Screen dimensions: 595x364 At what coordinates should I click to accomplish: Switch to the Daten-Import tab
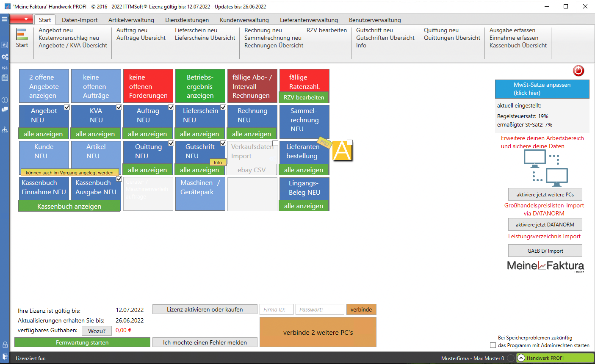coord(80,20)
